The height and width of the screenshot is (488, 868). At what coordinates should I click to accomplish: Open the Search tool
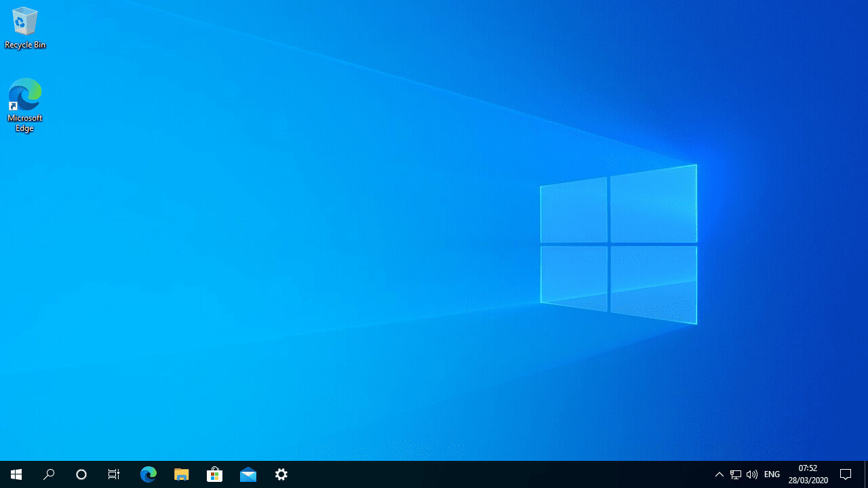pyautogui.click(x=48, y=474)
